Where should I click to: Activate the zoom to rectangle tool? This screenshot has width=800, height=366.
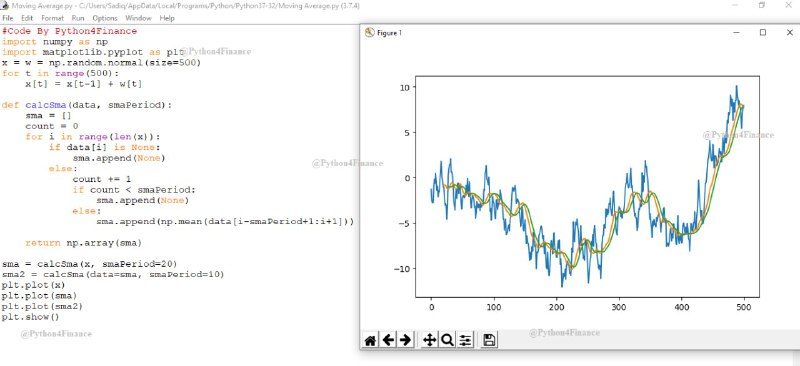(x=447, y=340)
